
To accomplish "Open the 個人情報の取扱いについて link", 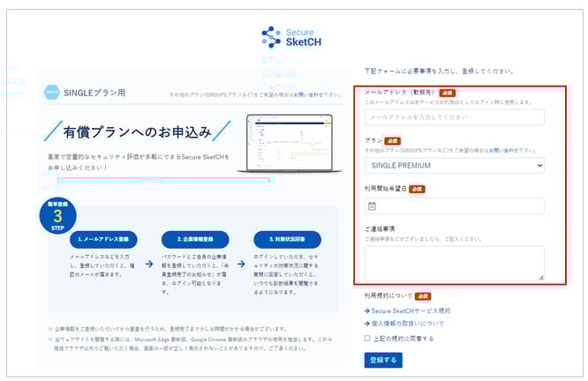I will (407, 324).
